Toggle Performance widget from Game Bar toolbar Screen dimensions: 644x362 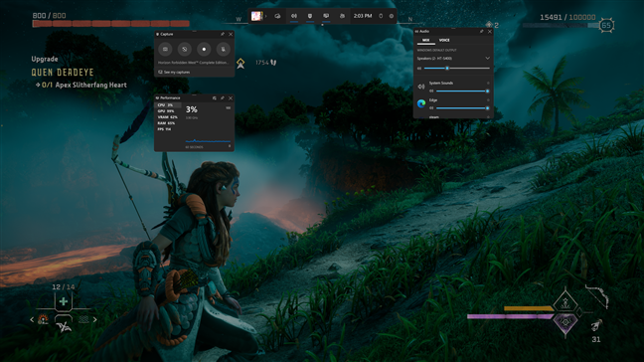coord(326,16)
